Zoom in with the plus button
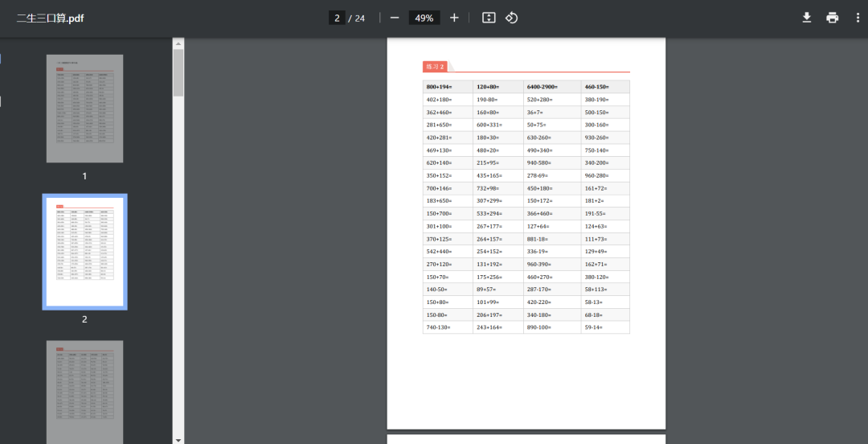The width and height of the screenshot is (868, 444). coord(454,18)
